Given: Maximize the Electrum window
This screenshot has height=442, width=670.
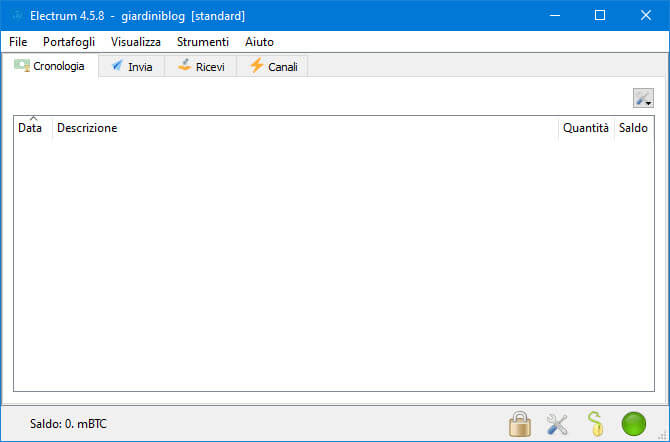Looking at the screenshot, I should (600, 15).
